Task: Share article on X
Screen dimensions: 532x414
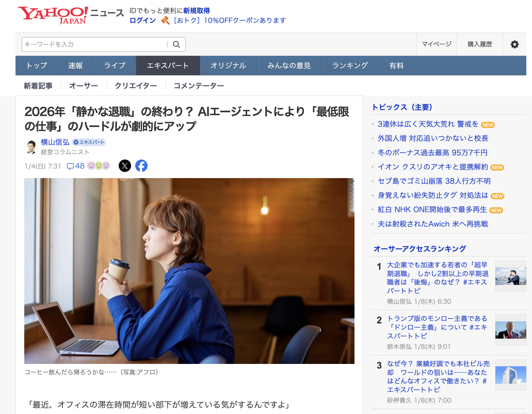Action: pyautogui.click(x=125, y=166)
